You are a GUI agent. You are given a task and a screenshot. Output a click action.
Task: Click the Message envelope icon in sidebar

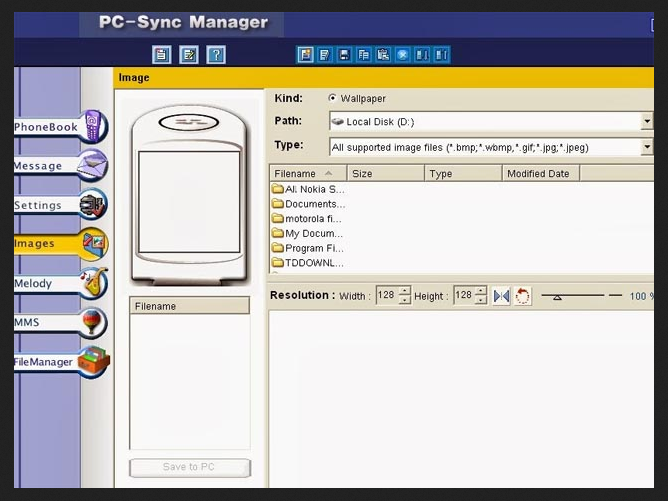tap(93, 165)
